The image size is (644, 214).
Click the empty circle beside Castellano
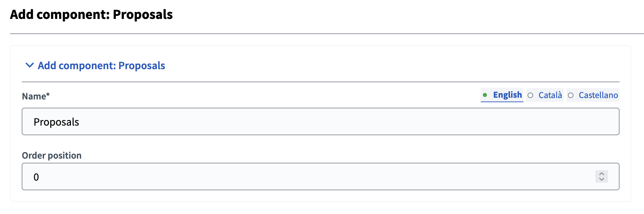click(x=571, y=95)
